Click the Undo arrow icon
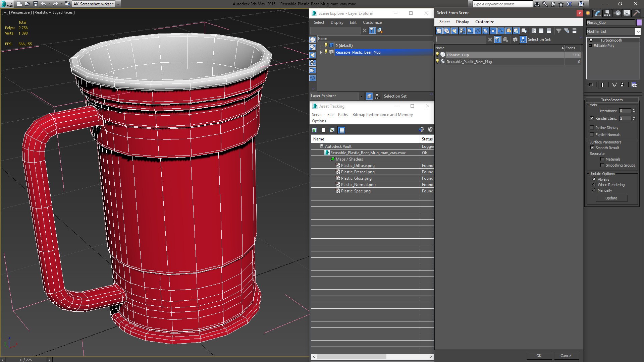 tap(43, 4)
